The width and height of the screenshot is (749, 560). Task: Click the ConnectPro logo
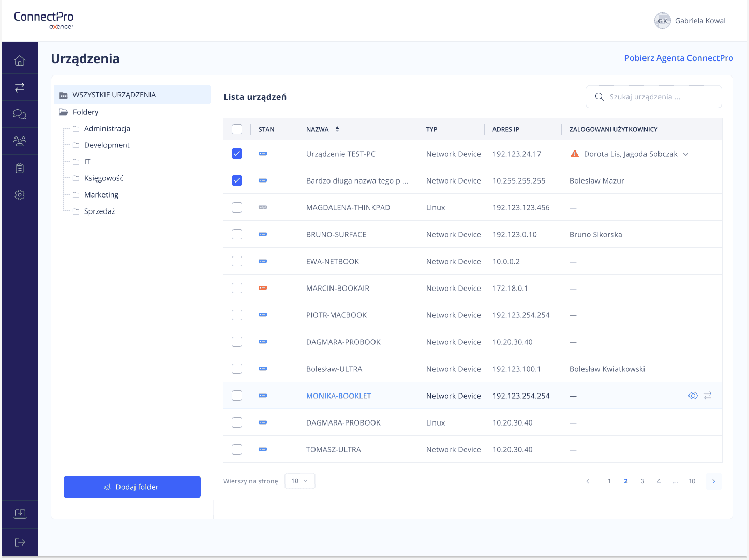tap(44, 20)
